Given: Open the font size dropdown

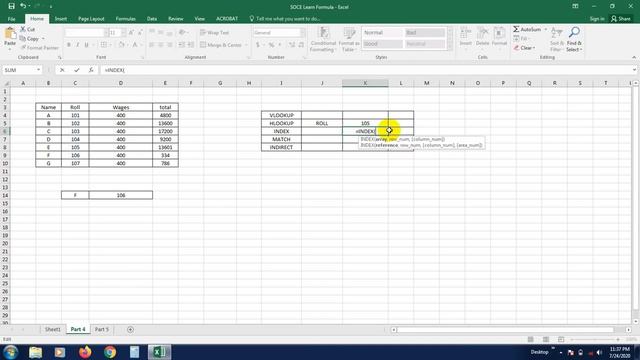Looking at the screenshot, I should (123, 33).
